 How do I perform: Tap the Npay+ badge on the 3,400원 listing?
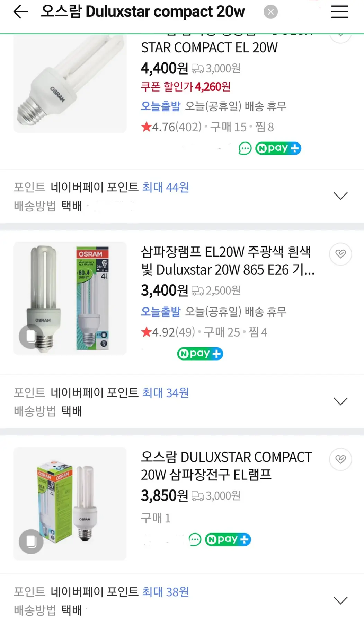pyautogui.click(x=200, y=354)
